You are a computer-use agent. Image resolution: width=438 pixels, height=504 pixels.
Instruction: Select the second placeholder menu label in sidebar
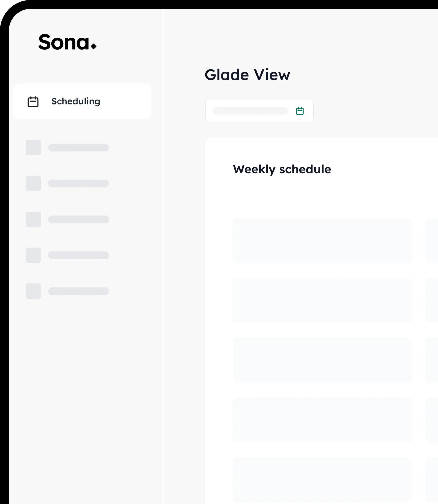[x=78, y=183]
